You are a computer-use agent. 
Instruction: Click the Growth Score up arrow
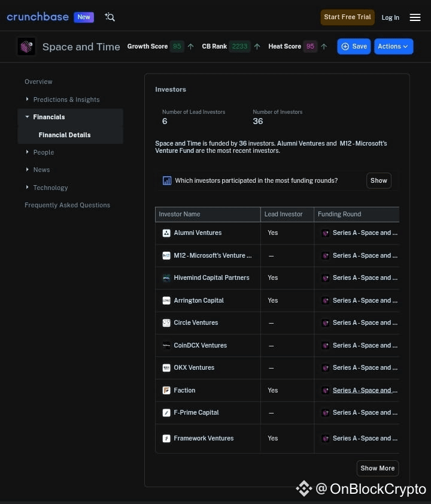point(191,47)
